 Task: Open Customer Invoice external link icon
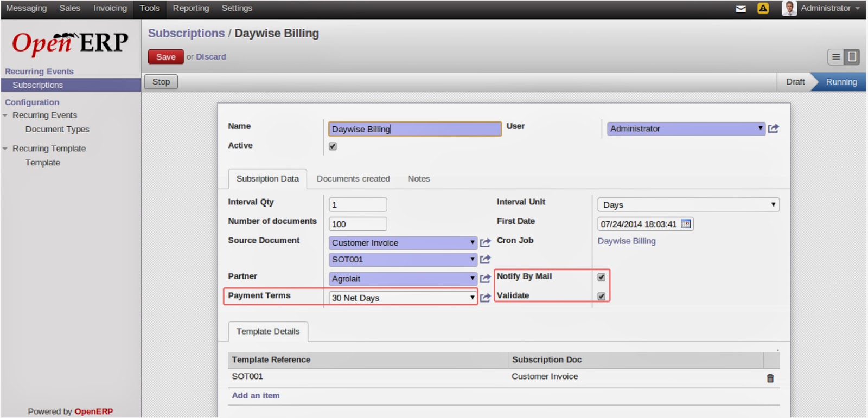tap(485, 243)
